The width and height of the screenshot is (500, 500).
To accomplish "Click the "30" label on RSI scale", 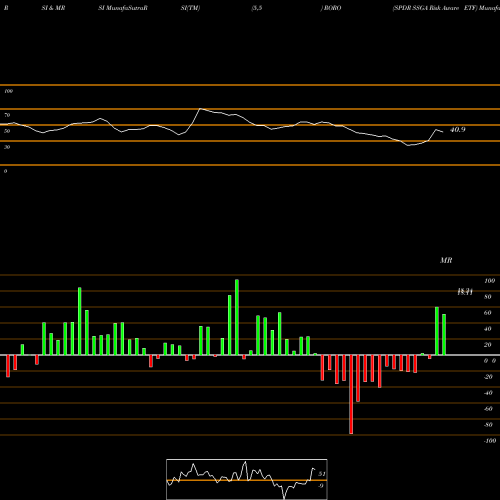I will click(x=7, y=147).
